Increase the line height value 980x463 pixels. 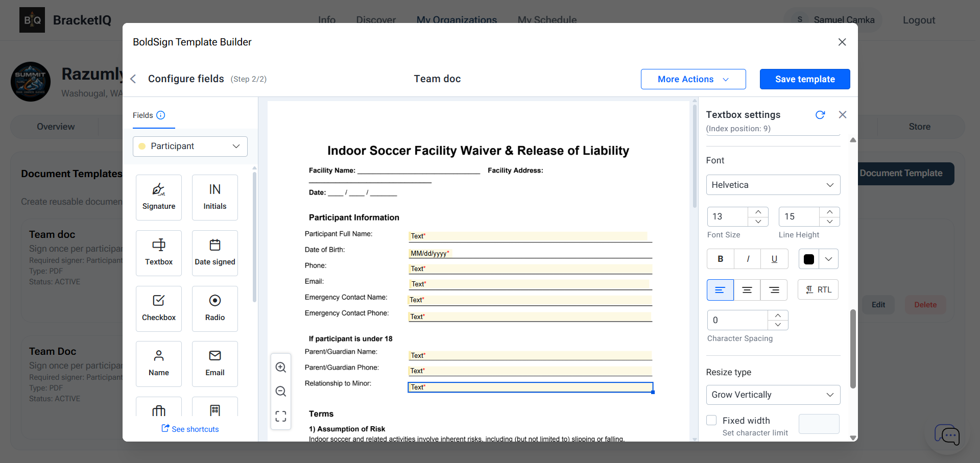[x=830, y=212]
